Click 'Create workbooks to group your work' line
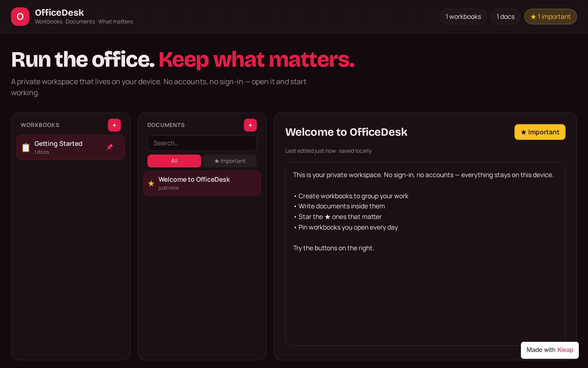Screen dimensions: 588x368 coord(353,196)
